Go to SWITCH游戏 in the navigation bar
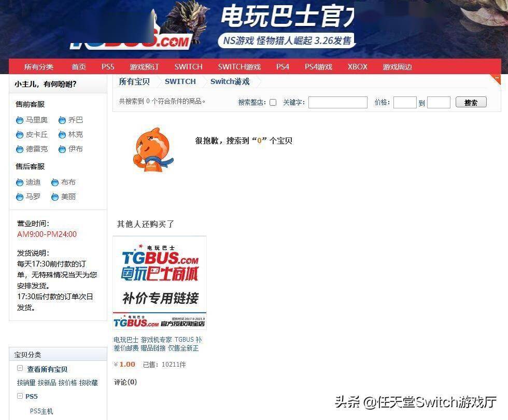Viewport: 508px width, 420px height. point(239,67)
